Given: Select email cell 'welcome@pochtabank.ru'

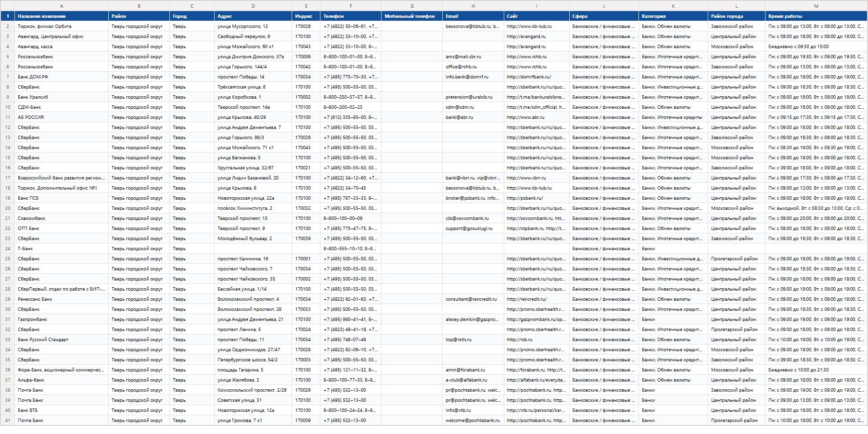Looking at the screenshot, I should point(473,421).
